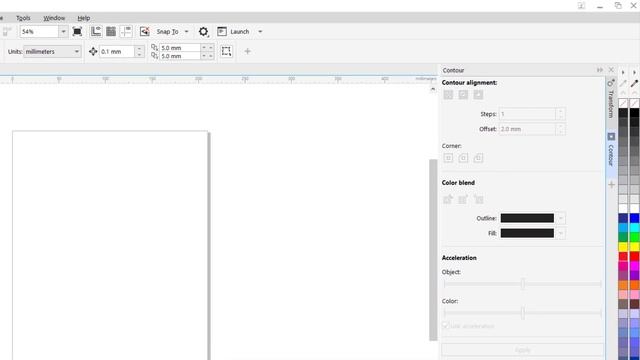
Task: Pick the white swatch in the color palette
Action: point(623,209)
